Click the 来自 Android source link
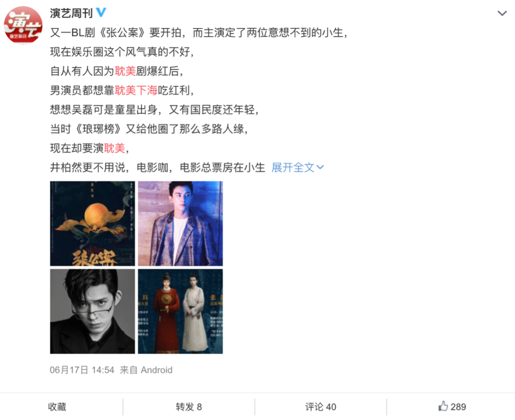This screenshot has width=515, height=420. [146, 370]
